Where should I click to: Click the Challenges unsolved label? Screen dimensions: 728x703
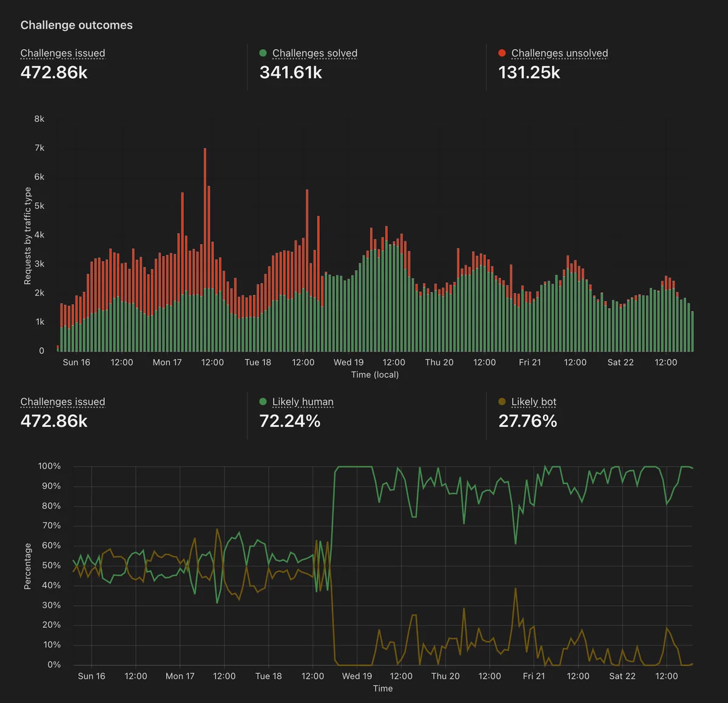pyautogui.click(x=559, y=53)
